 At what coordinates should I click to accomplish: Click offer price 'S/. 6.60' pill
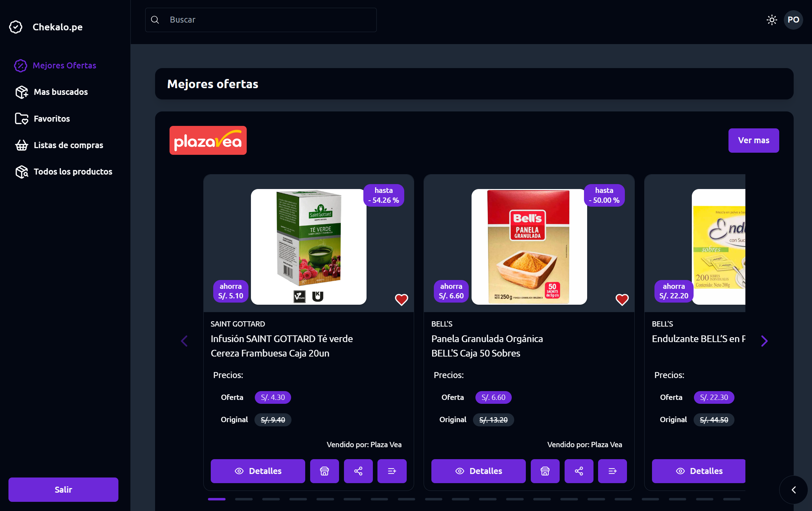493,397
